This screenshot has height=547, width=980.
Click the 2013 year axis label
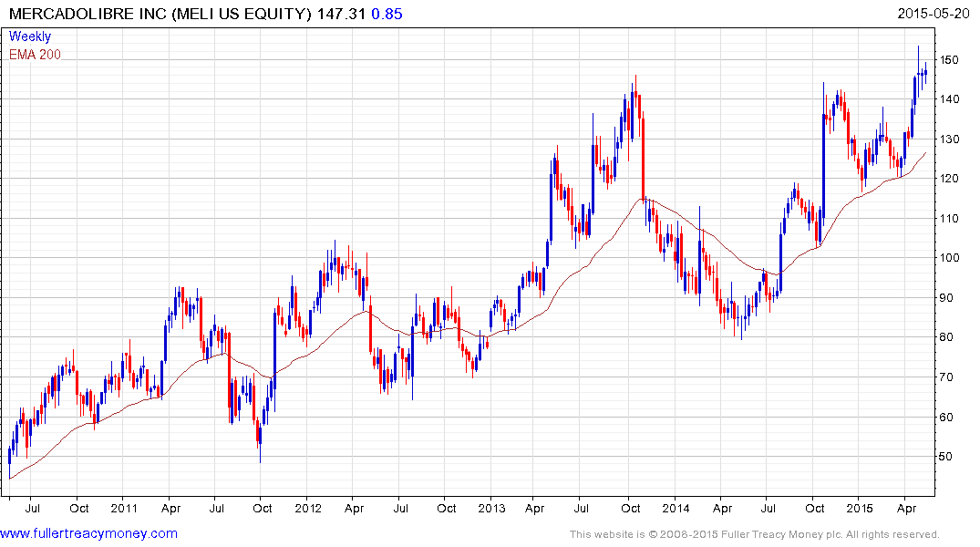pyautogui.click(x=491, y=508)
